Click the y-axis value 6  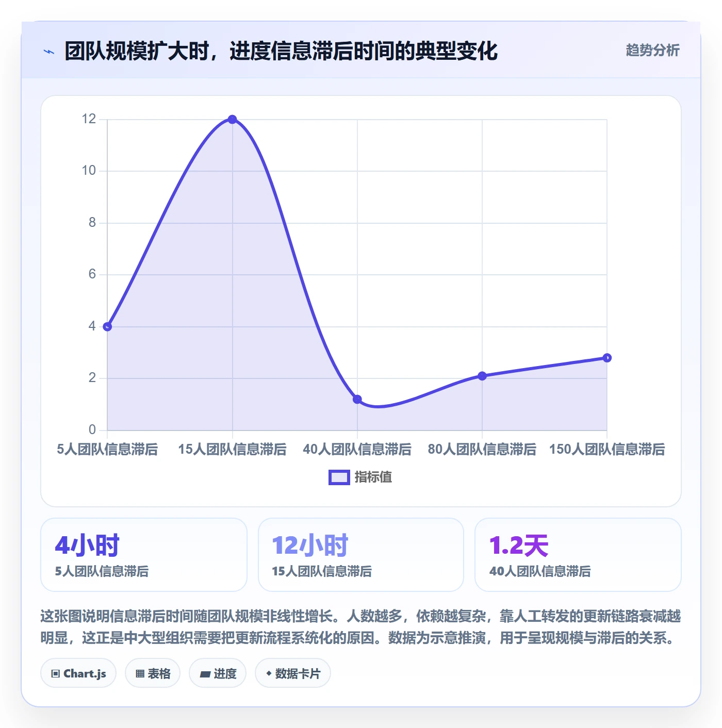point(92,274)
